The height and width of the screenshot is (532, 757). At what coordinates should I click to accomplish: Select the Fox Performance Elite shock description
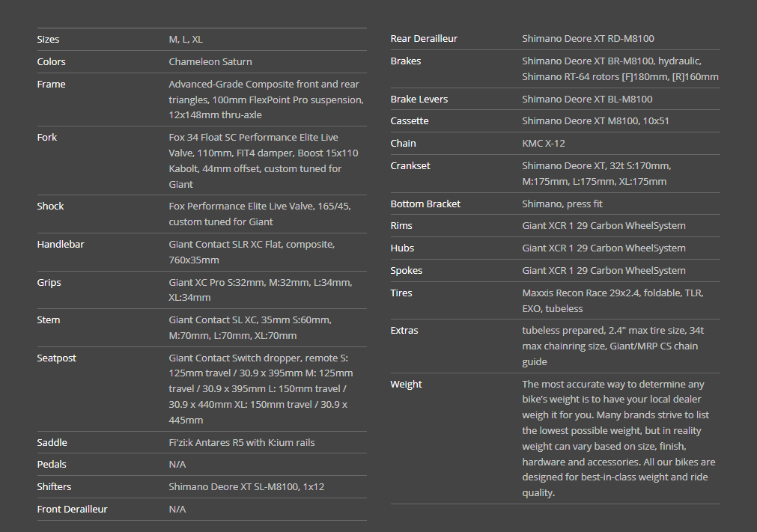[259, 213]
